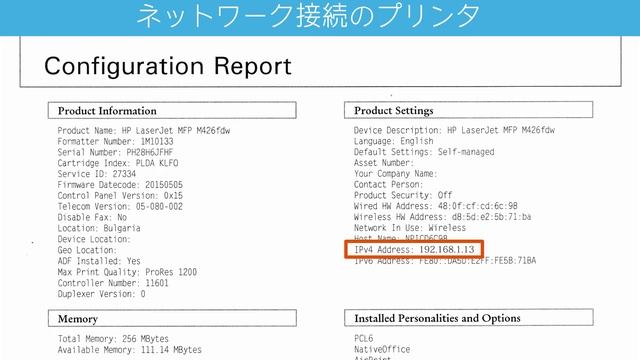Select Total Memory: 256 MBytes line
640x360 pixels.
113,339
